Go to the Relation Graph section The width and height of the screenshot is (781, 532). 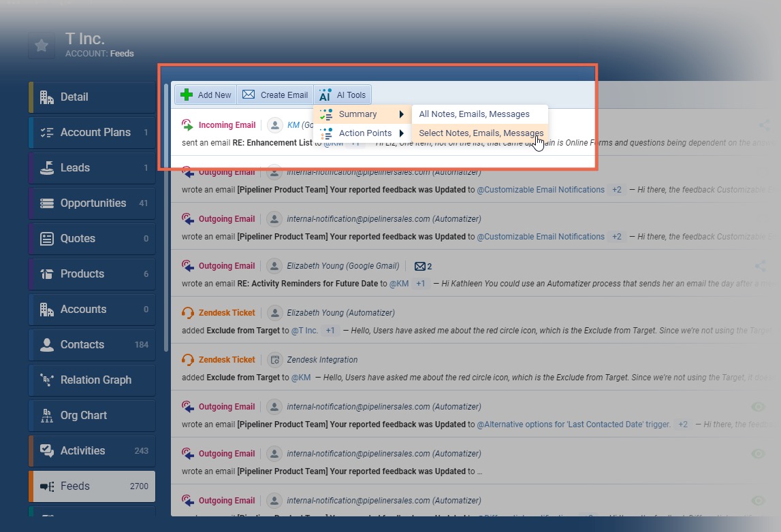(95, 380)
